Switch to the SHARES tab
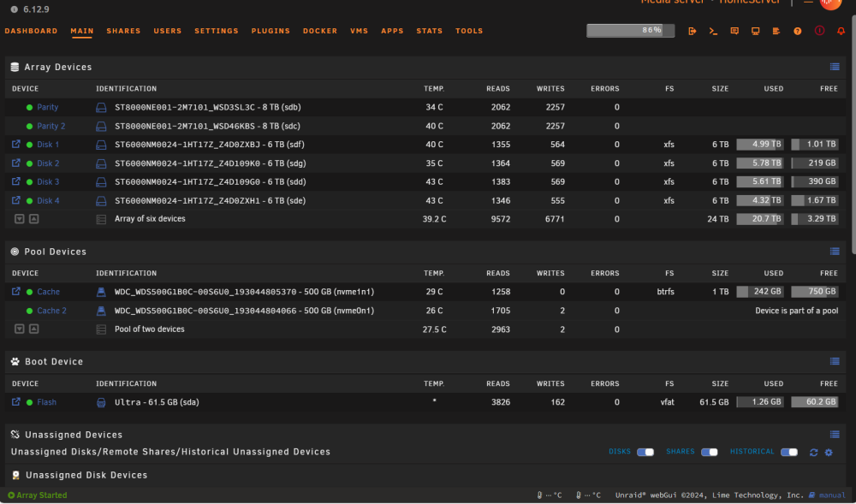This screenshot has height=504, width=856. (123, 31)
